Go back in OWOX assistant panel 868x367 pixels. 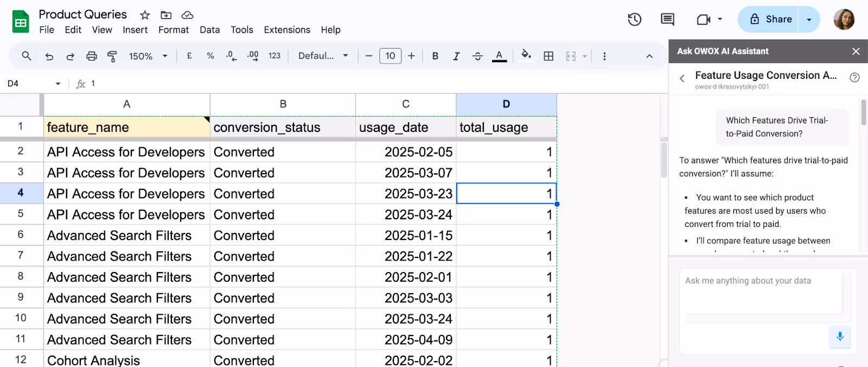point(682,79)
